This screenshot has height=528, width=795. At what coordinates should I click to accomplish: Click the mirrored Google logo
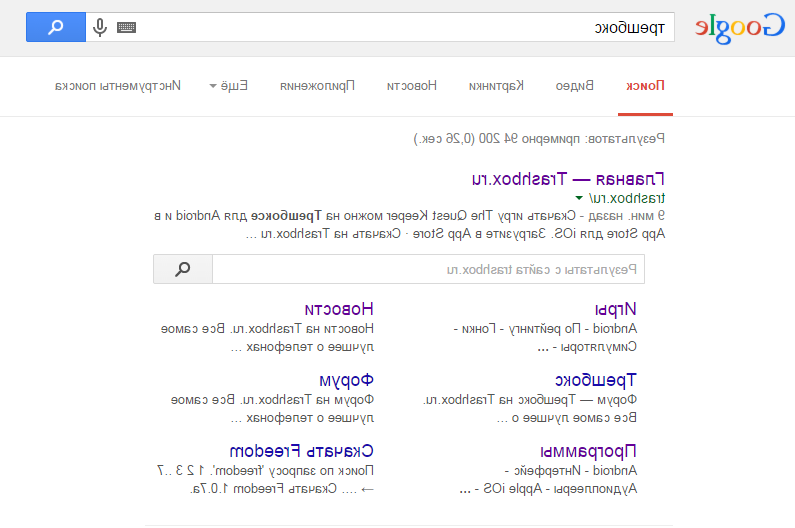[x=739, y=28]
